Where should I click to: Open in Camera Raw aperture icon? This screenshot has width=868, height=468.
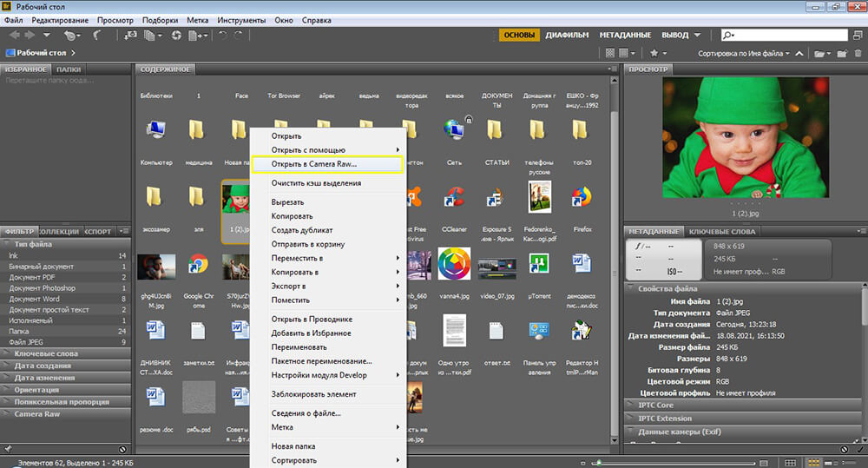(176, 36)
